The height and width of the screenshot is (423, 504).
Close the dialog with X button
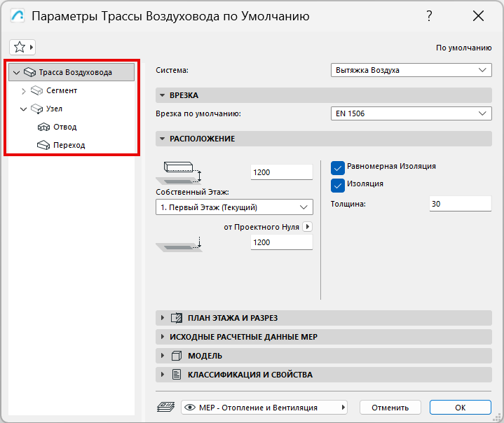(x=478, y=15)
